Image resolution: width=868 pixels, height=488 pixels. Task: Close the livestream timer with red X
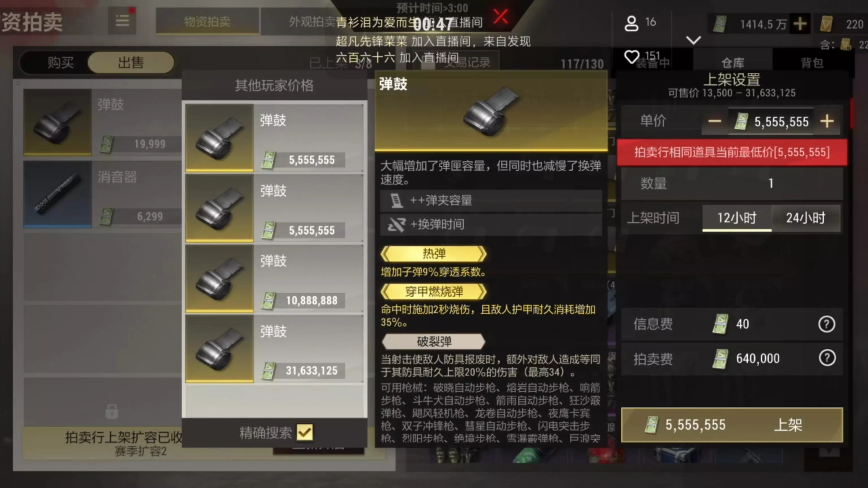[501, 16]
